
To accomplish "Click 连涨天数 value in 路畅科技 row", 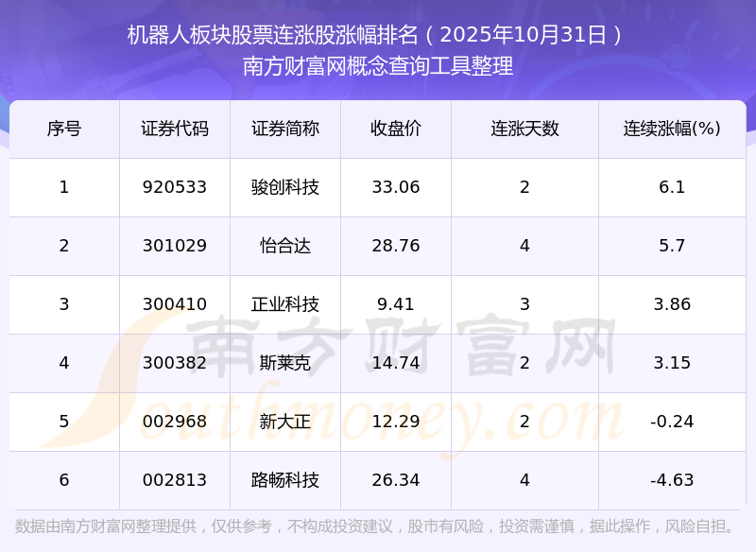I will tap(524, 480).
